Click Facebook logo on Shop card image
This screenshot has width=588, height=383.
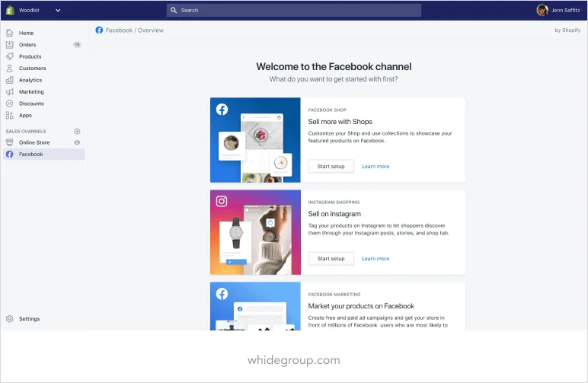pos(222,110)
